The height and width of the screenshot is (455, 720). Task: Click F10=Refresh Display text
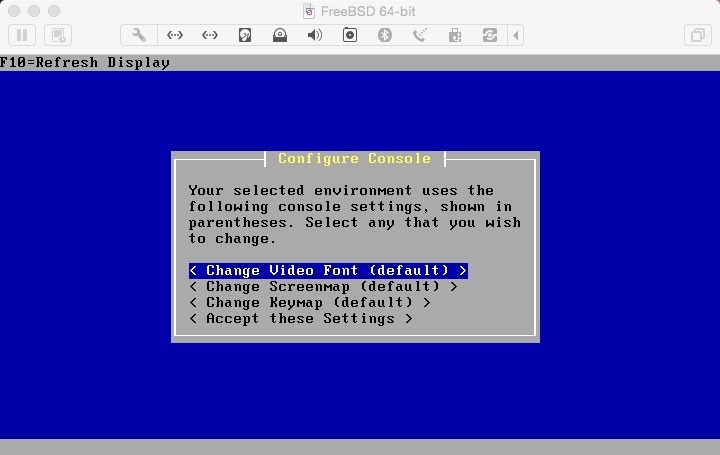(85, 62)
